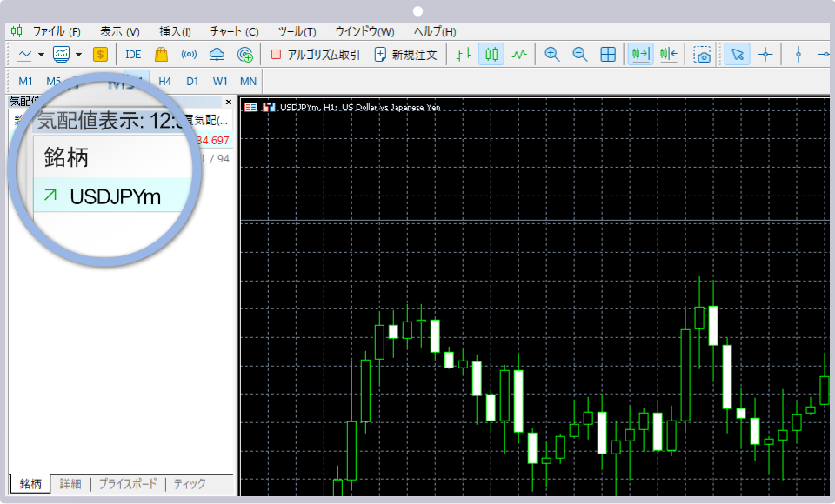Click the MetaTrader candlestick logo icon
This screenshot has width=835, height=504.
coord(17,31)
